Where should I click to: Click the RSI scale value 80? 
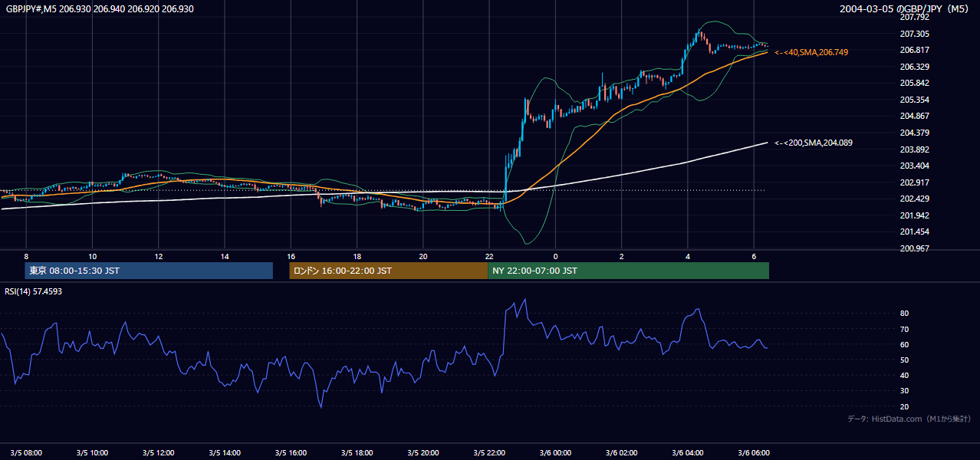(904, 314)
